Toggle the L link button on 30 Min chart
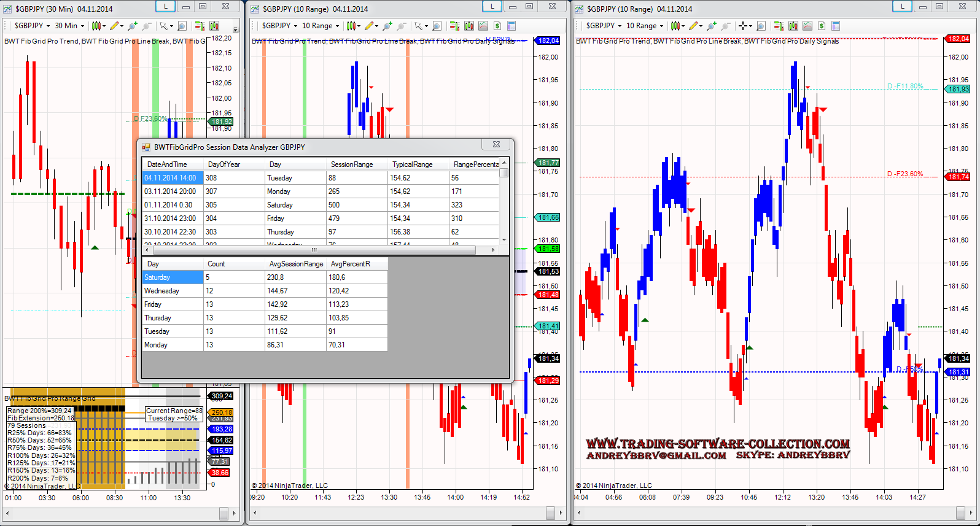980x526 pixels. (165, 6)
